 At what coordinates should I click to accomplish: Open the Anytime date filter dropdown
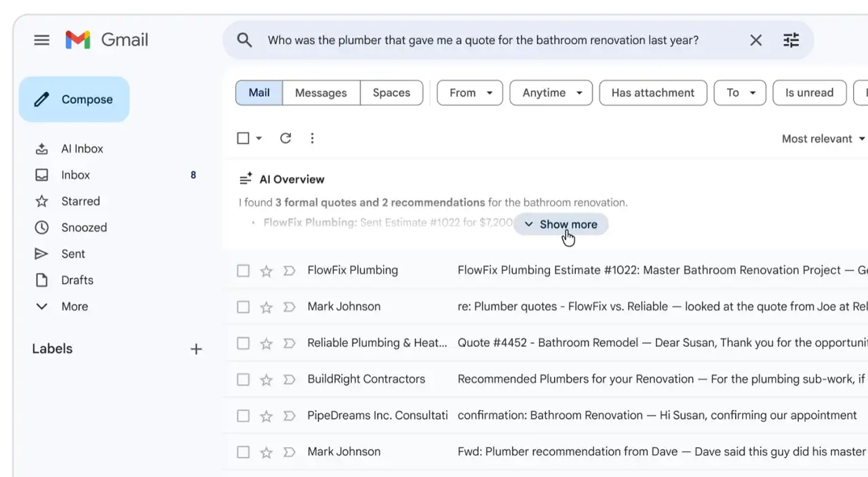(x=551, y=93)
